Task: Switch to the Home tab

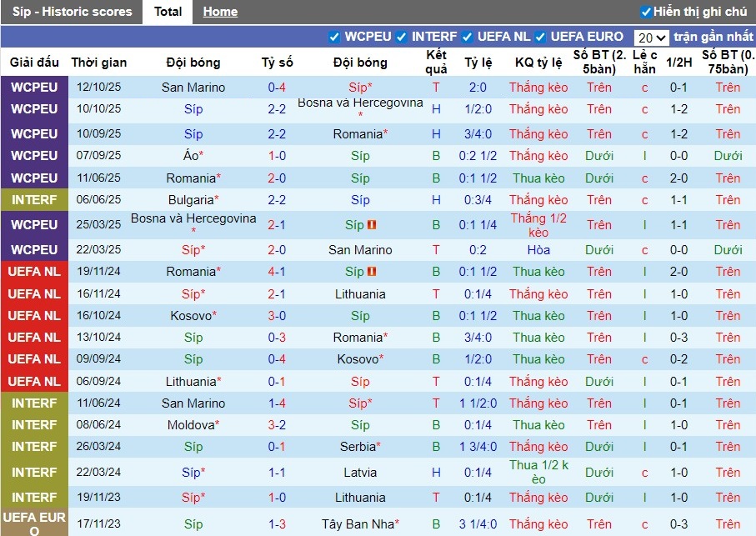Action: tap(220, 12)
